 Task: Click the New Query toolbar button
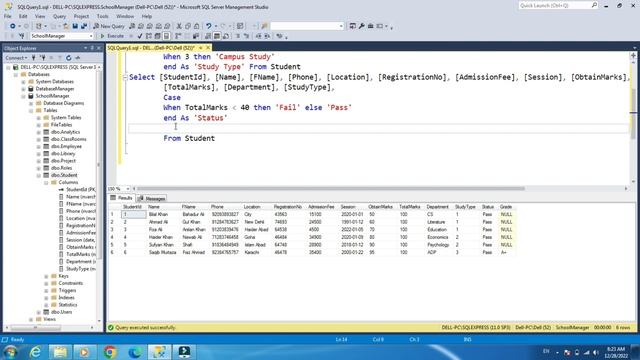[109, 26]
